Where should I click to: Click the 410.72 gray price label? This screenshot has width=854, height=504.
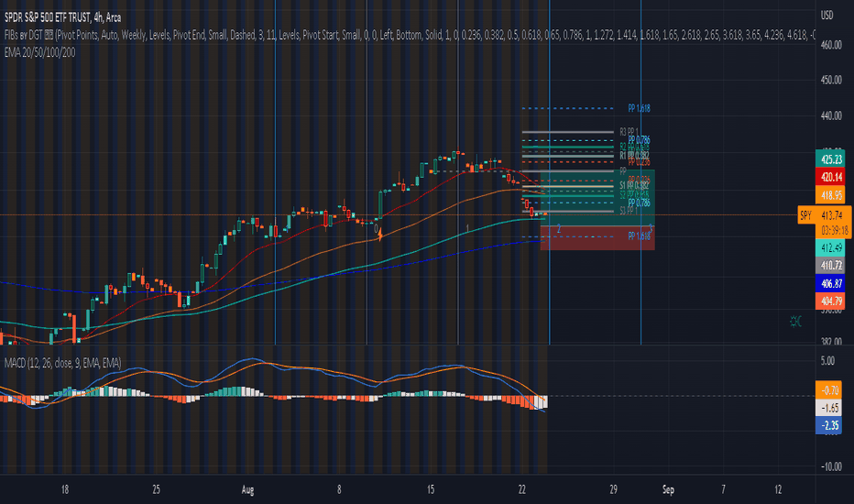pos(830,266)
